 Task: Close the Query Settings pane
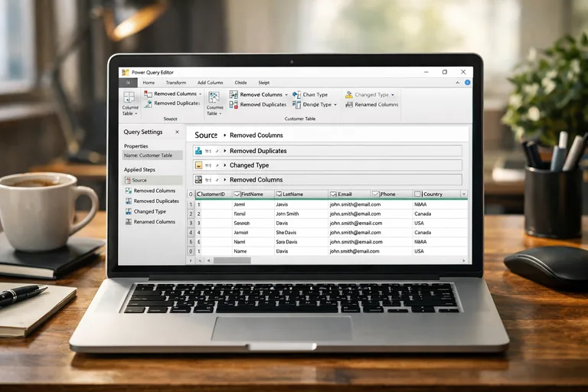(177, 132)
